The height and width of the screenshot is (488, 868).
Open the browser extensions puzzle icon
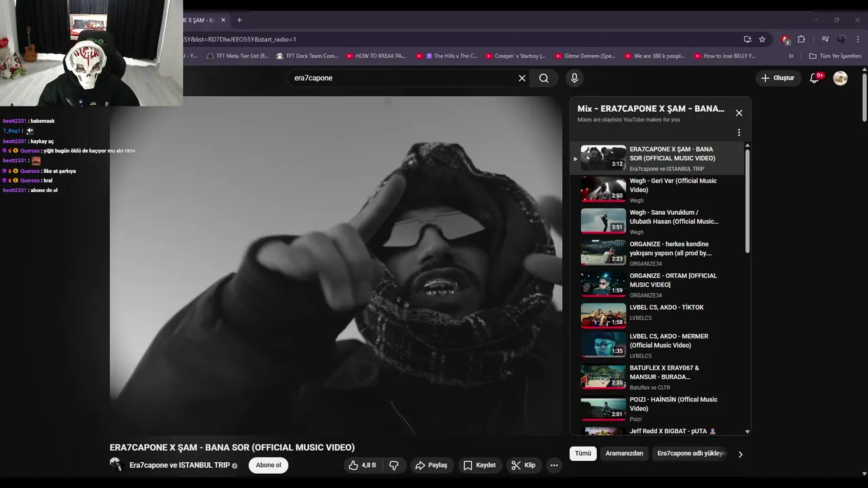801,39
